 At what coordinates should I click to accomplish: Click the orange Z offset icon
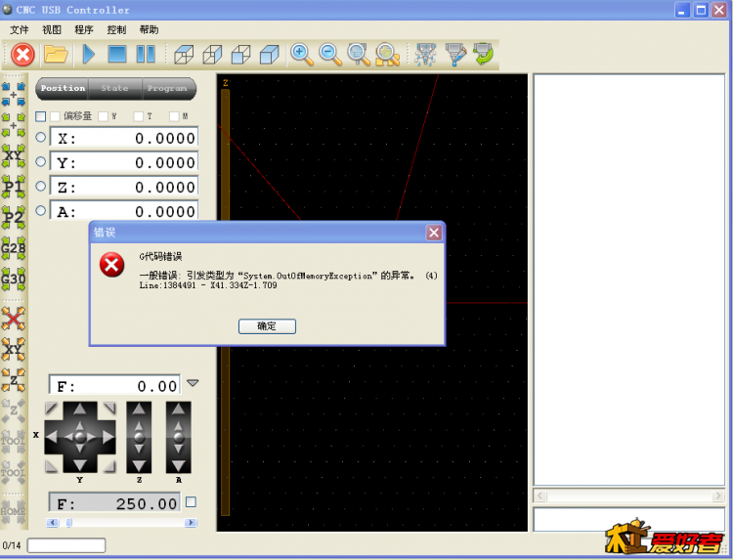13,380
